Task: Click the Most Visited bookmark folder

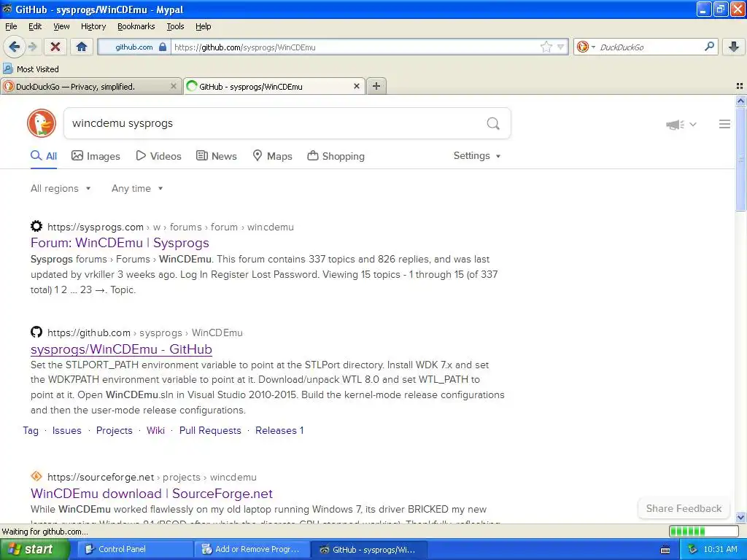Action: pos(31,69)
